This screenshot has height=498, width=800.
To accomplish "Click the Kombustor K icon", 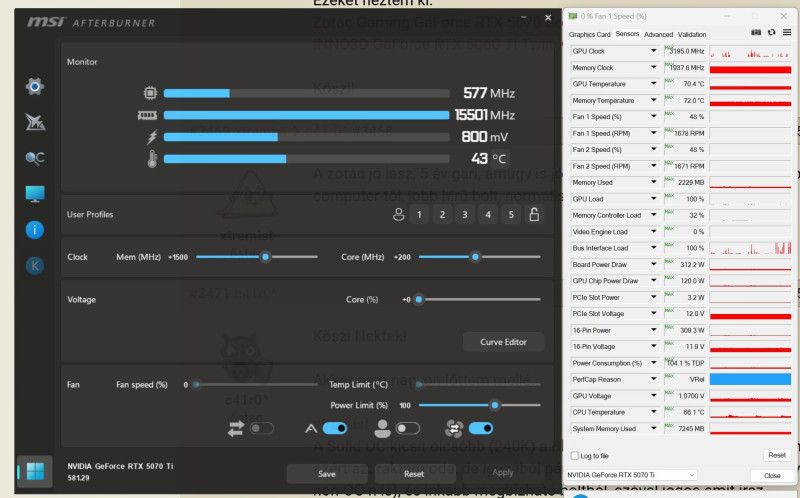I will coord(35,265).
